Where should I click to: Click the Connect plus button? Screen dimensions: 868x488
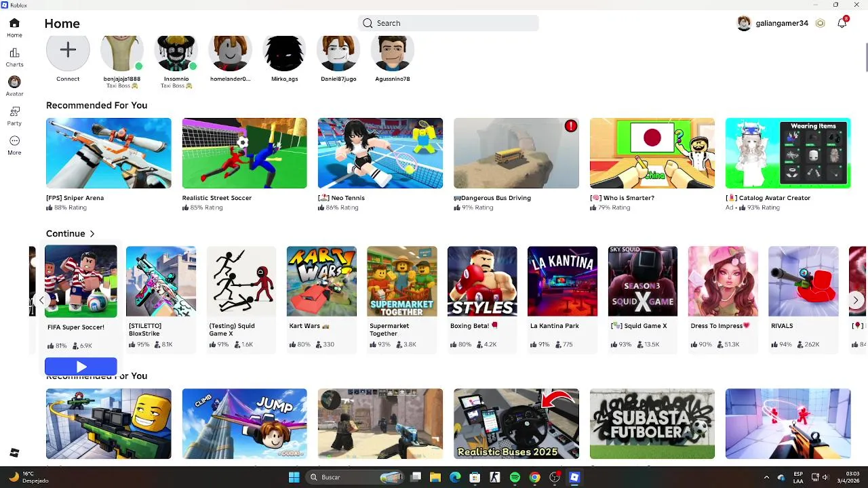tap(68, 51)
